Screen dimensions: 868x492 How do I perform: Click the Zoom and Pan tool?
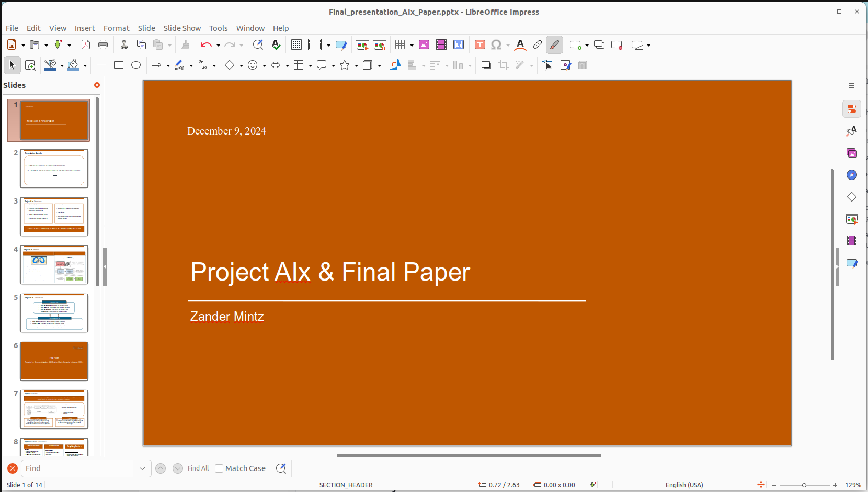30,65
